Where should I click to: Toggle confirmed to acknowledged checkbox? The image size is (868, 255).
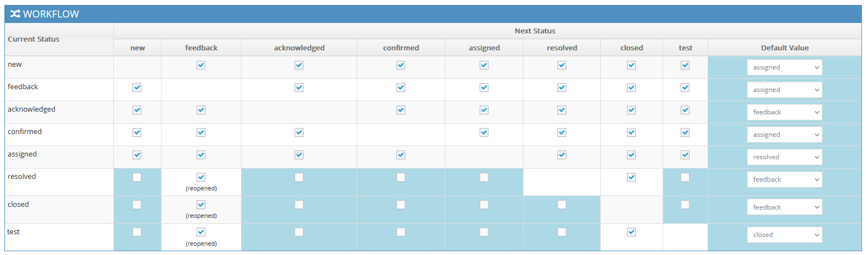point(299,132)
